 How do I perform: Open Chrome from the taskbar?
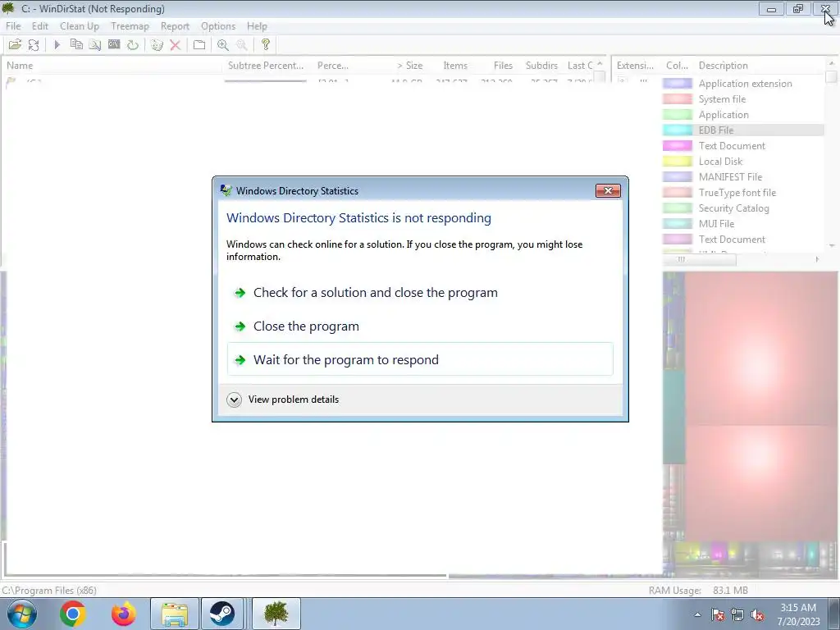pos(72,614)
